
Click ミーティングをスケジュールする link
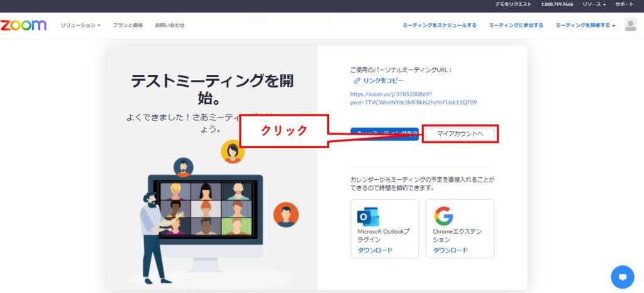440,25
